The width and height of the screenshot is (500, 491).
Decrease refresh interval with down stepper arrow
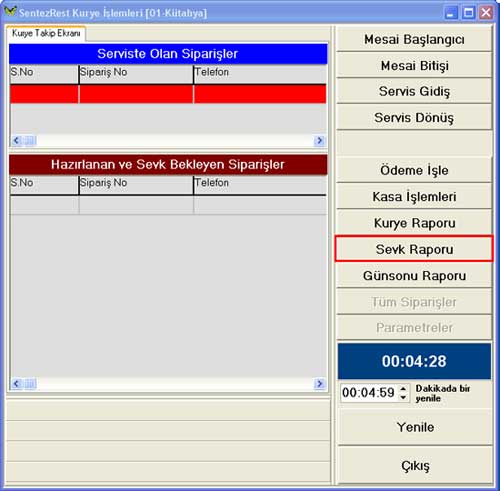[403, 397]
